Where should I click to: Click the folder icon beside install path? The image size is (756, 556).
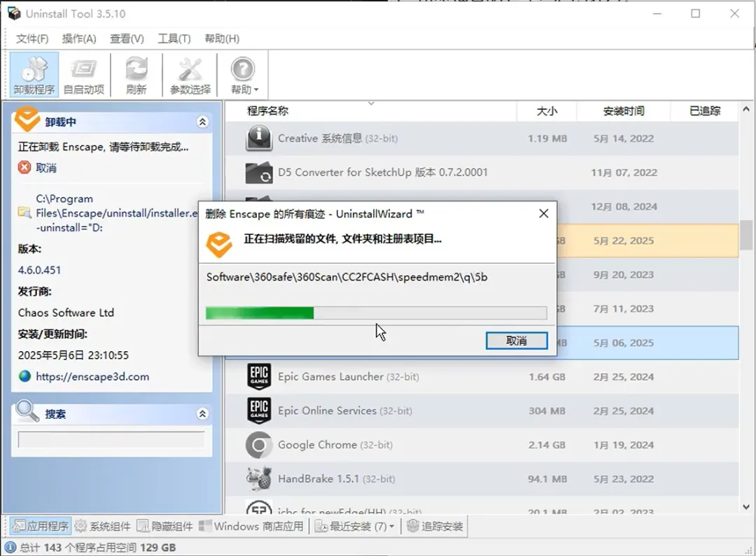coord(24,212)
